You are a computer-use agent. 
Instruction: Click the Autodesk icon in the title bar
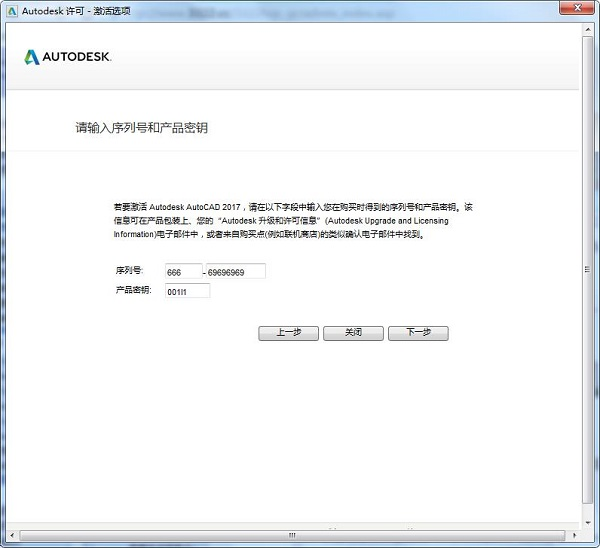[11, 9]
